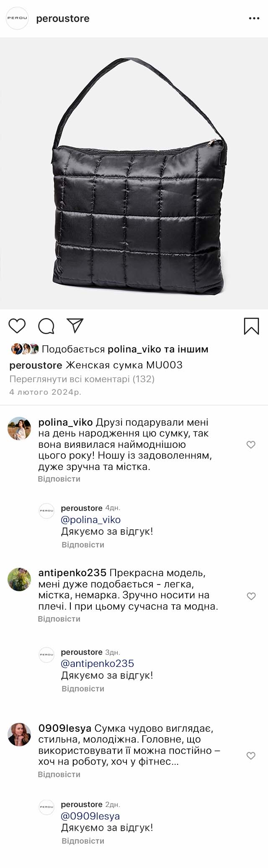Open the @polina_viko mention link

pyautogui.click(x=91, y=520)
